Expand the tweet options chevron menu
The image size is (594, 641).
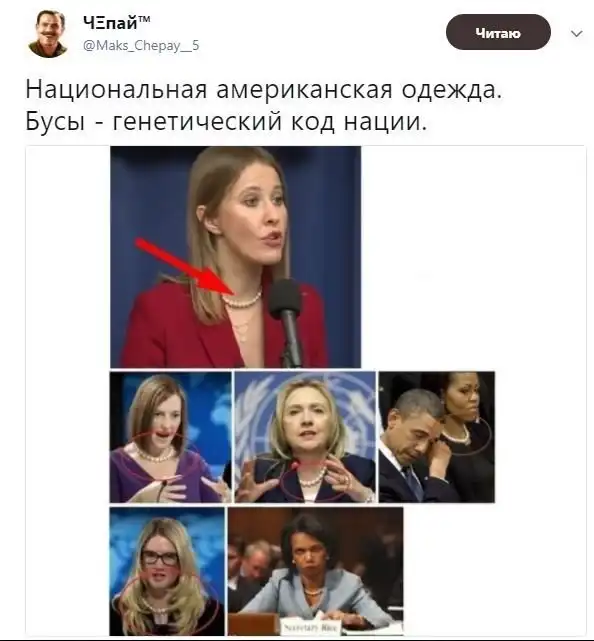pyautogui.click(x=576, y=33)
